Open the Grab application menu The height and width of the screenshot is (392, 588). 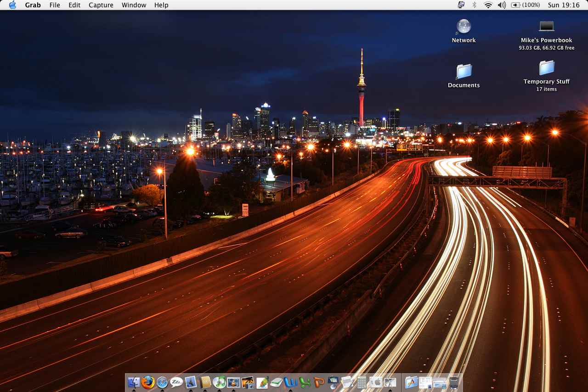(x=33, y=5)
